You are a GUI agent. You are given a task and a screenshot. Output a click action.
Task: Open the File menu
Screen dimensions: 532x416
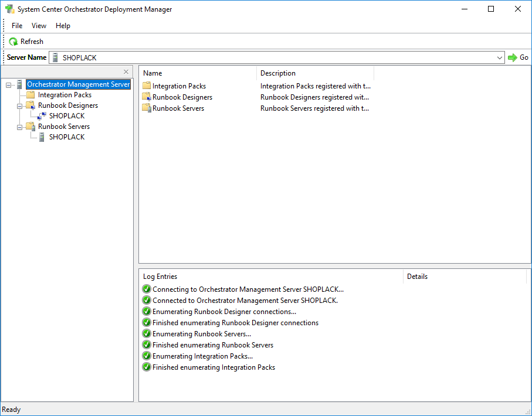click(17, 26)
